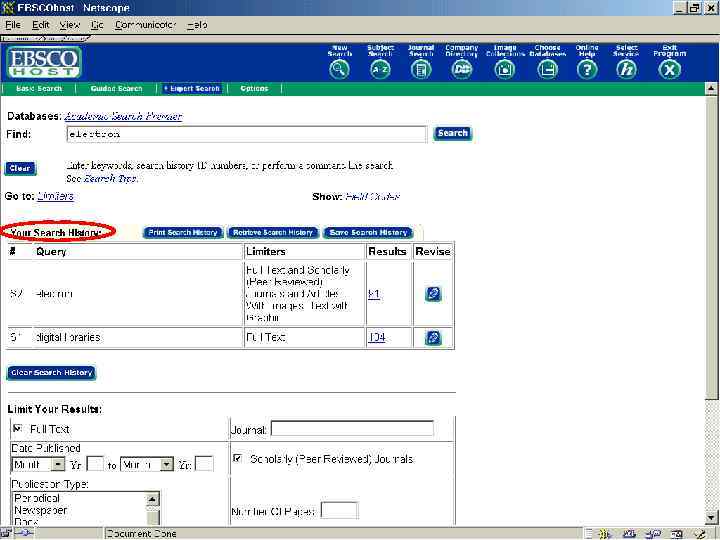This screenshot has width=720, height=540.
Task: Open the starting Month dropdown
Action: click(x=38, y=465)
